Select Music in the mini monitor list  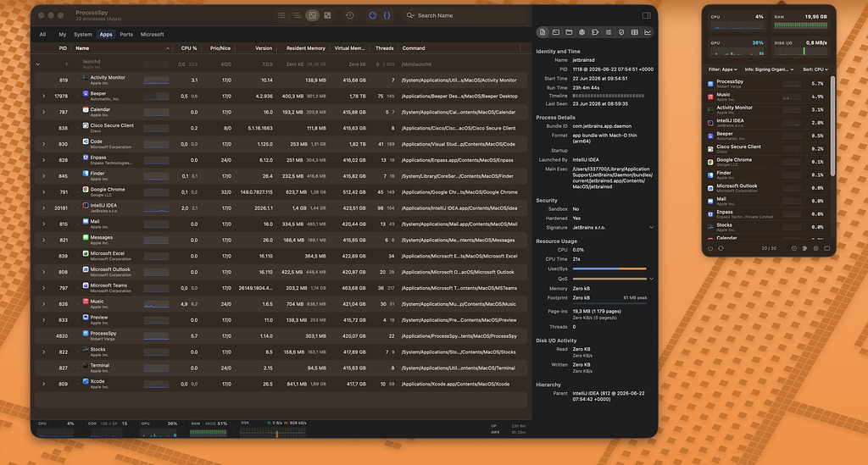pyautogui.click(x=766, y=97)
